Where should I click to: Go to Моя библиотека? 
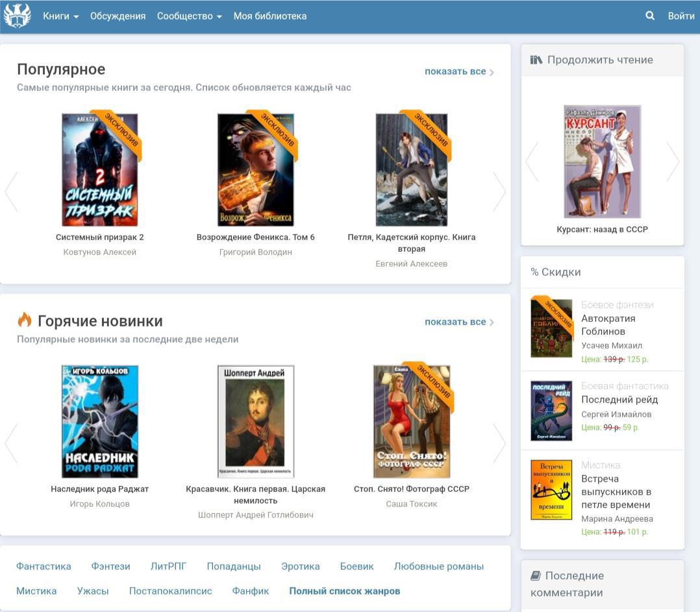(269, 16)
